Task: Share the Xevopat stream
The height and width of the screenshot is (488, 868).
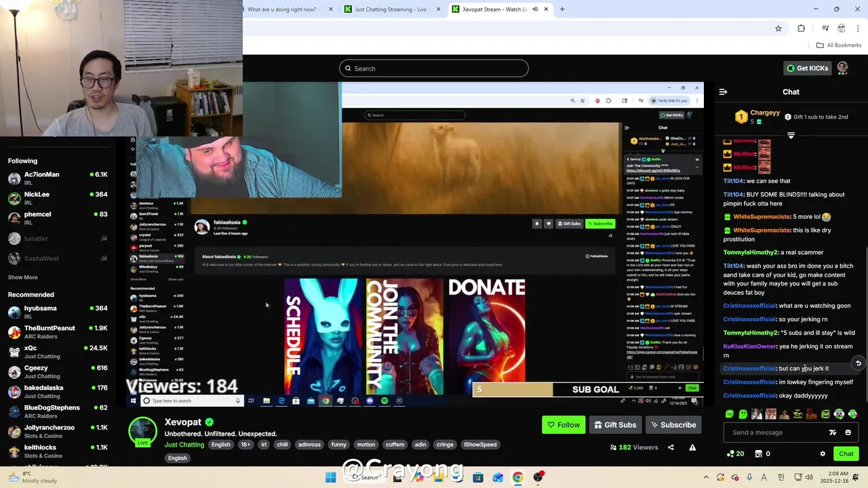Action: coord(671,447)
